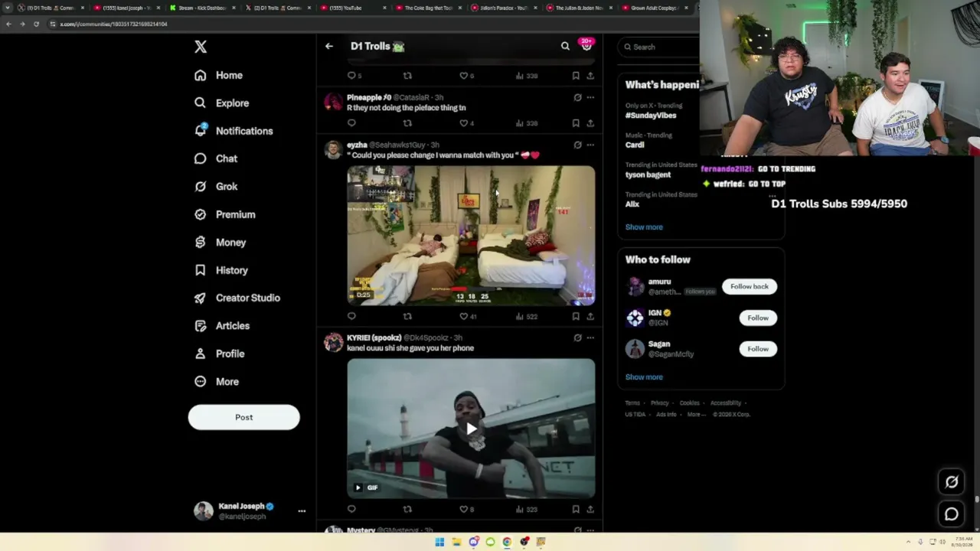
Task: Bookmark the Pineapple post
Action: (x=576, y=122)
